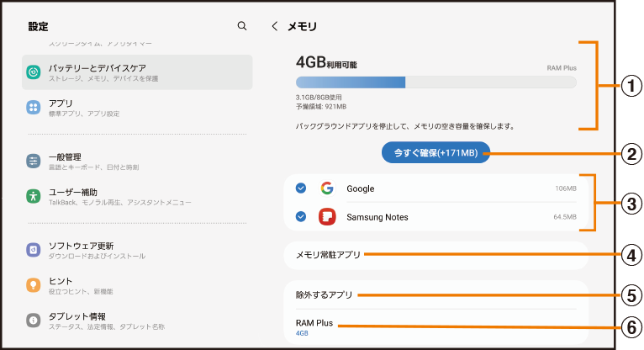Click the Battery and Device Care icon

34,72
